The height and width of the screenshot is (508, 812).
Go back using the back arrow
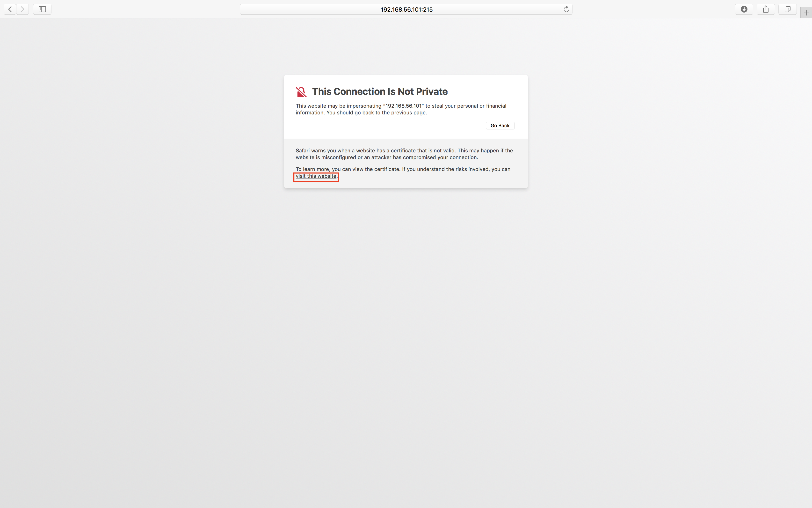coord(10,9)
